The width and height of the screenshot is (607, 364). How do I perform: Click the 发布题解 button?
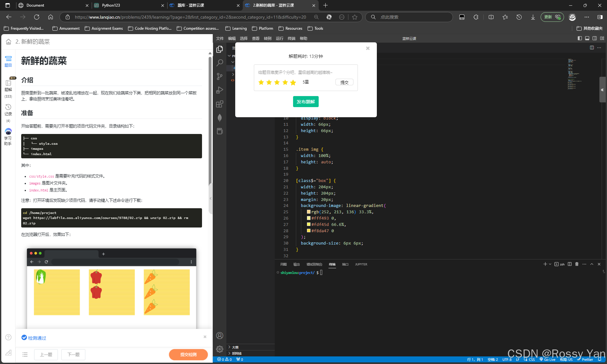(306, 102)
